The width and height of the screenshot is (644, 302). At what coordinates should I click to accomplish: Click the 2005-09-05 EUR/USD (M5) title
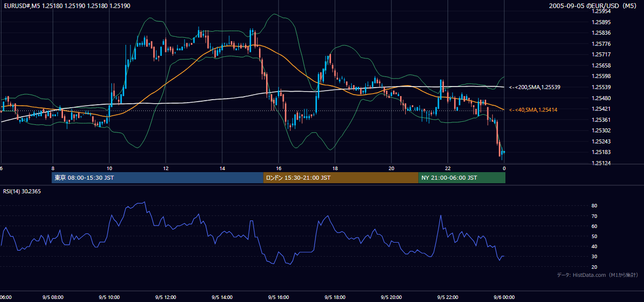point(594,6)
